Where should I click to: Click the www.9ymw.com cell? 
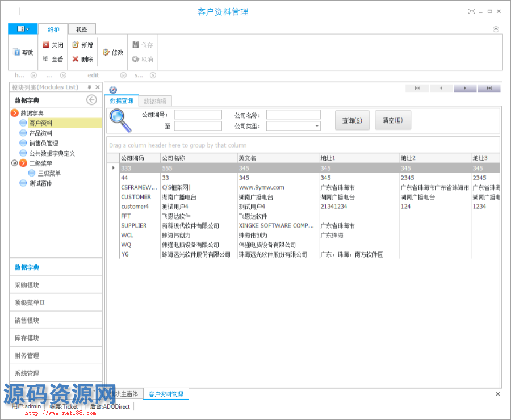[278, 187]
